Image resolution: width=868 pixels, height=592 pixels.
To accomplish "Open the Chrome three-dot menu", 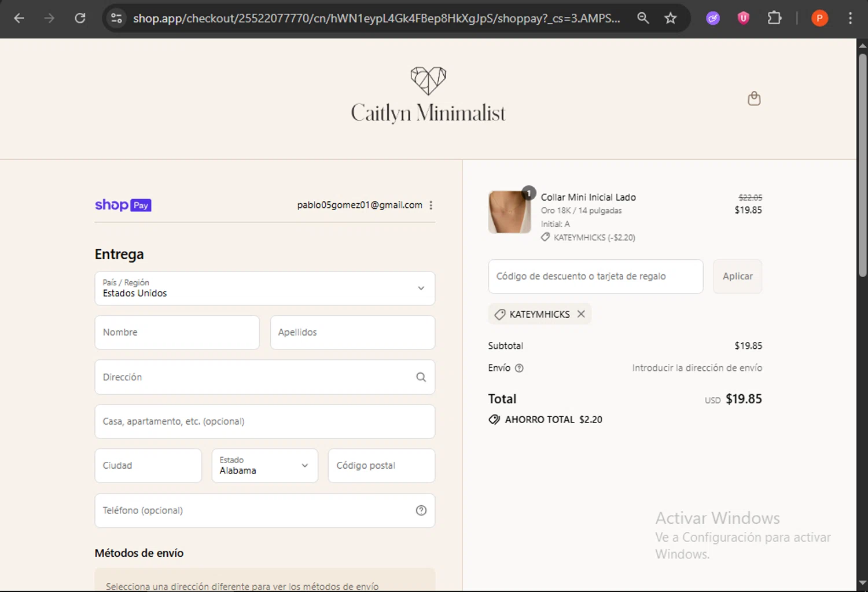I will click(850, 18).
